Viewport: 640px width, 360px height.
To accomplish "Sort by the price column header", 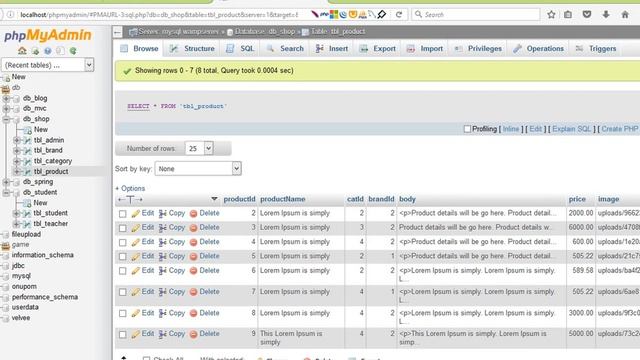I will pyautogui.click(x=577, y=199).
